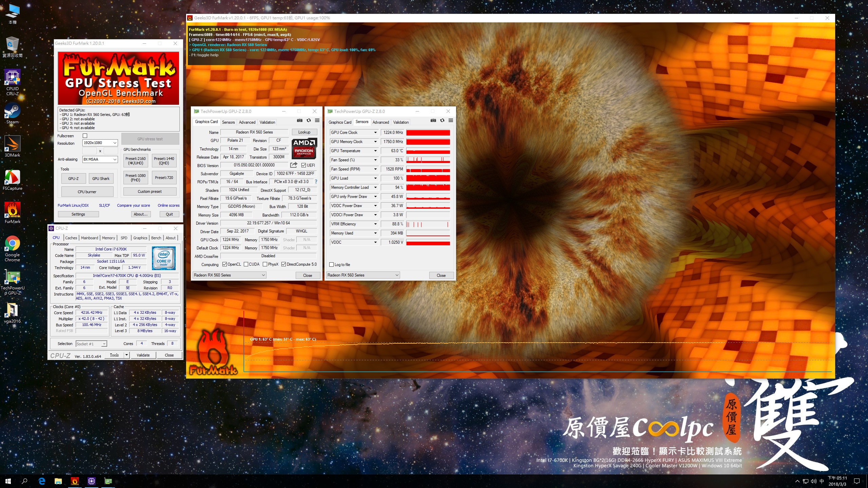The height and width of the screenshot is (488, 868).
Task: Open hamburger menu in GPU-Z Sensors window
Action: click(451, 120)
